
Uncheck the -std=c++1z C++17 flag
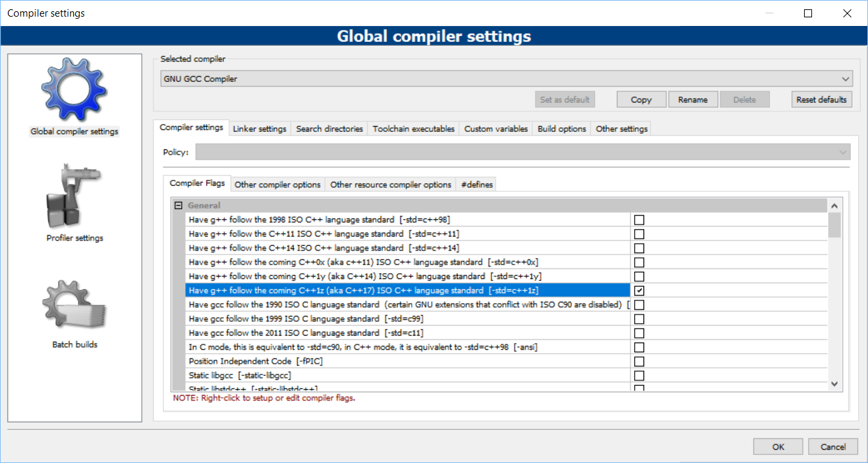639,290
